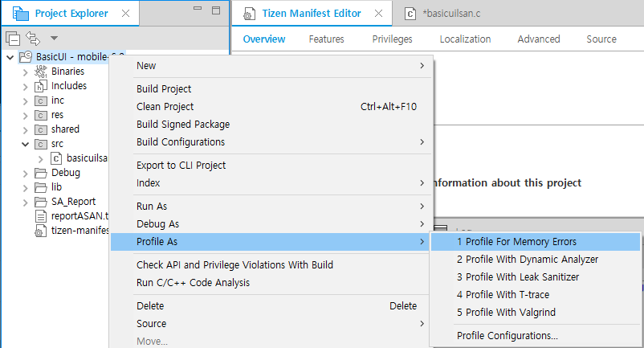Minimize the Project Explorer panel
The image size is (644, 348).
pyautogui.click(x=198, y=10)
